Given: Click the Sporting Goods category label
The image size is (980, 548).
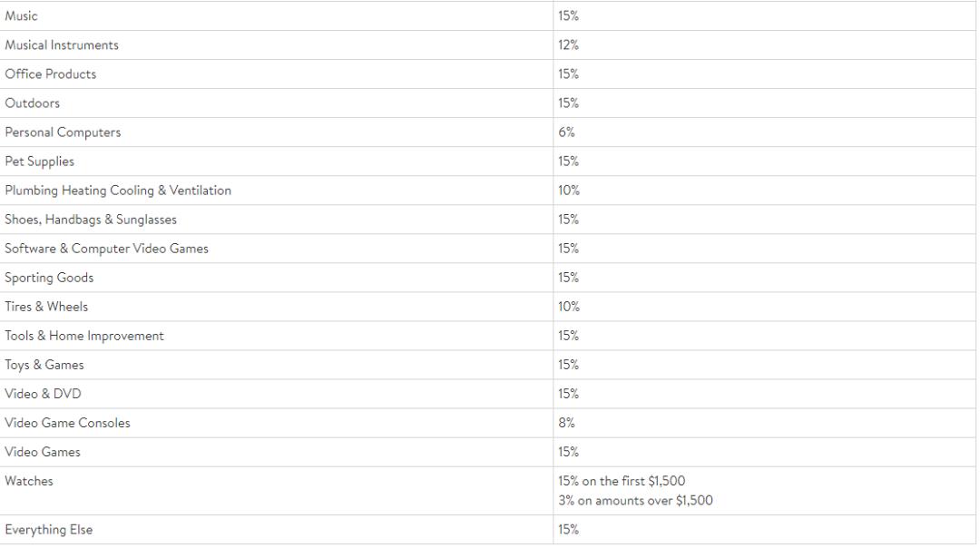Looking at the screenshot, I should coord(49,278).
